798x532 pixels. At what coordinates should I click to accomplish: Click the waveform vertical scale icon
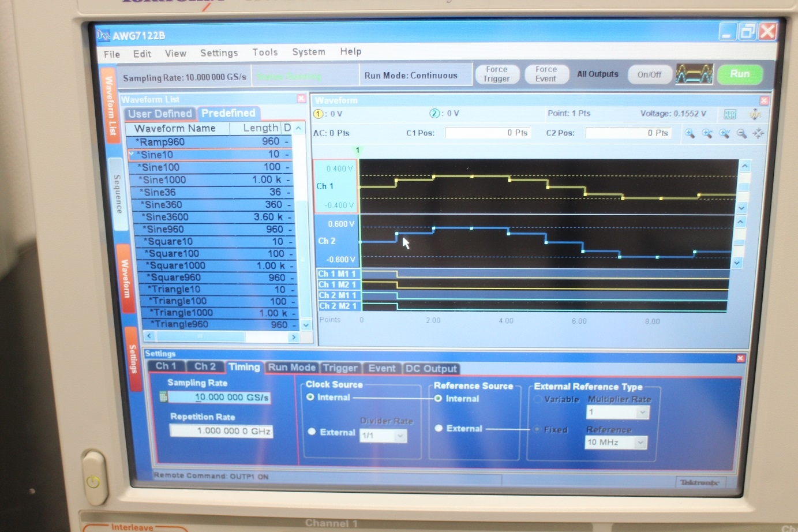[x=755, y=114]
